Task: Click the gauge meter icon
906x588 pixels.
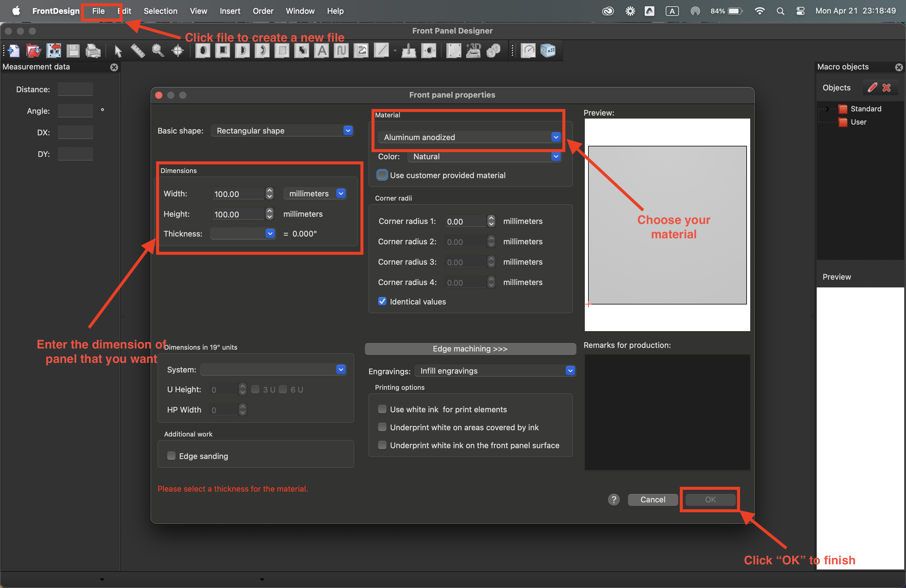Action: point(528,51)
